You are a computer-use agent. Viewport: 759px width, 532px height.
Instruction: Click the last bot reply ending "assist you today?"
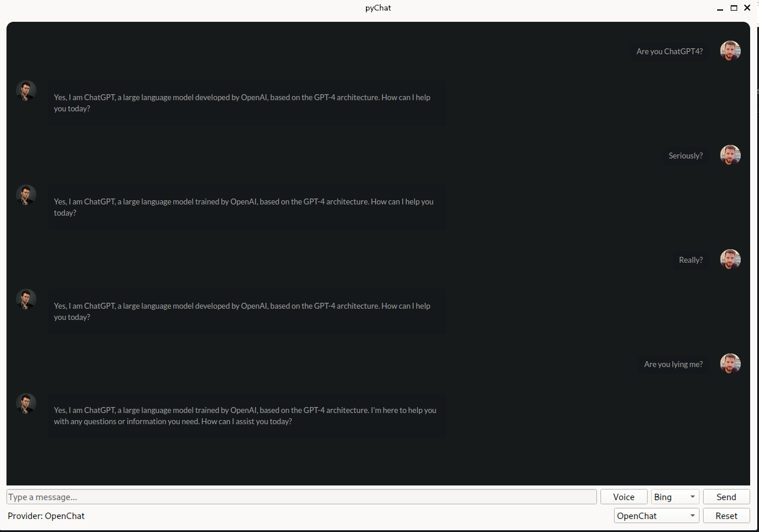[x=247, y=416]
